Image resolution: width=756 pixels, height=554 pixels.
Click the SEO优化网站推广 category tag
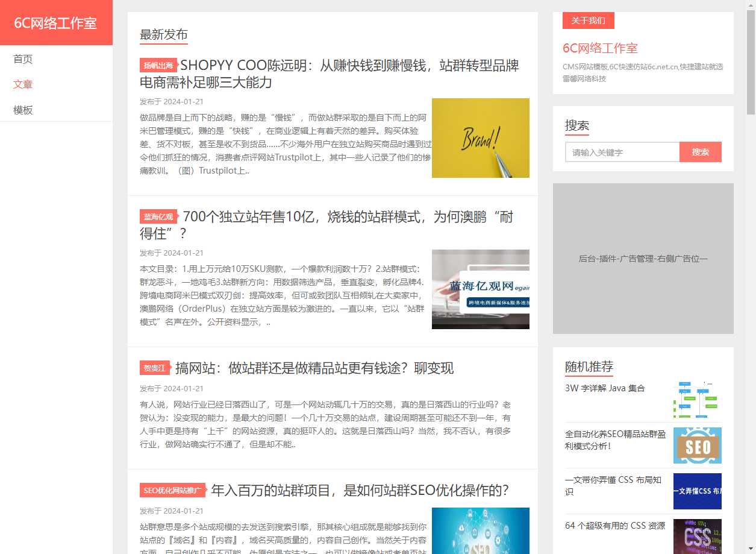(172, 491)
